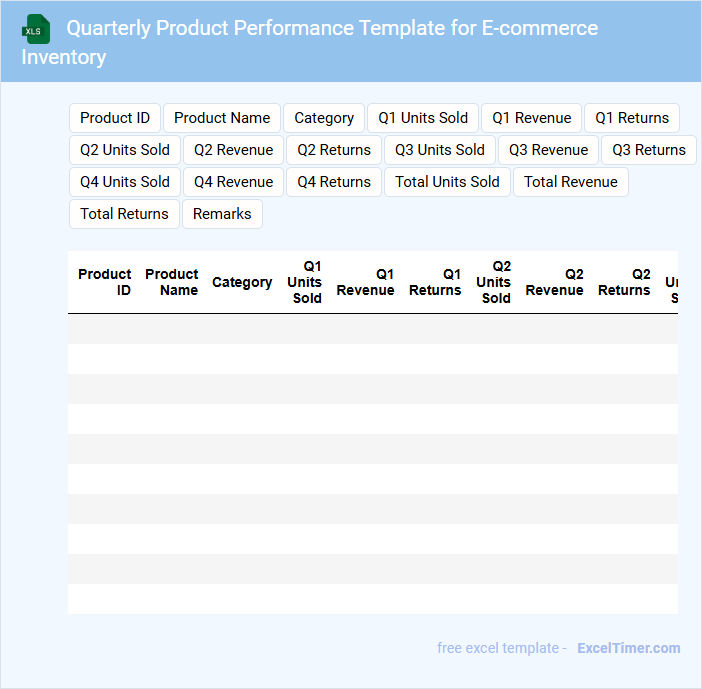Click the Category column header in table

pos(242,282)
